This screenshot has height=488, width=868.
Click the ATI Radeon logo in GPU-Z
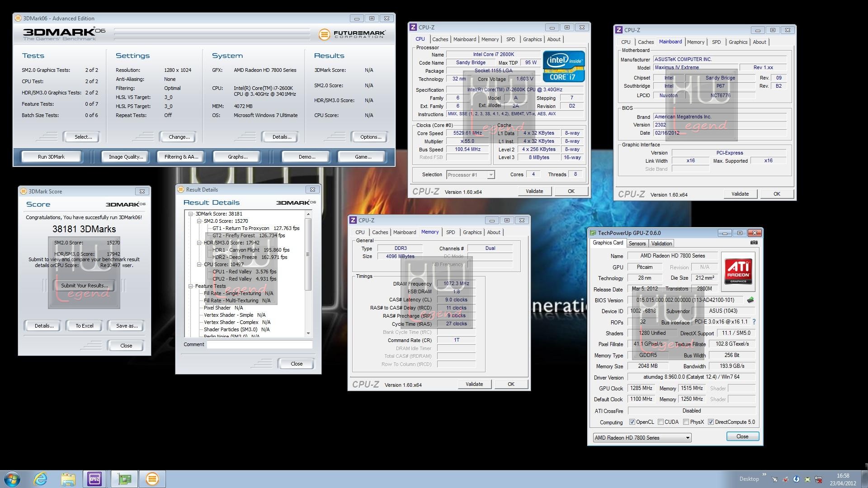(x=738, y=271)
